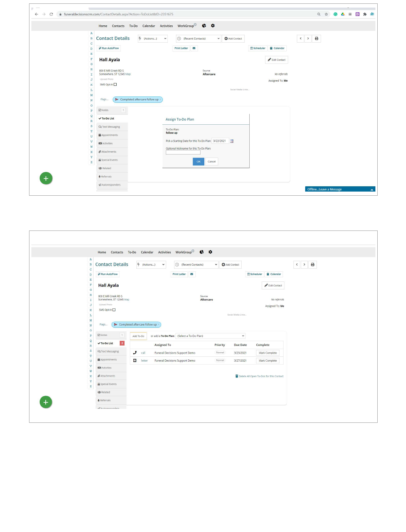Tick SMS Opt-In in the window with address bar
The width and height of the screenshot is (406, 532).
(115, 85)
